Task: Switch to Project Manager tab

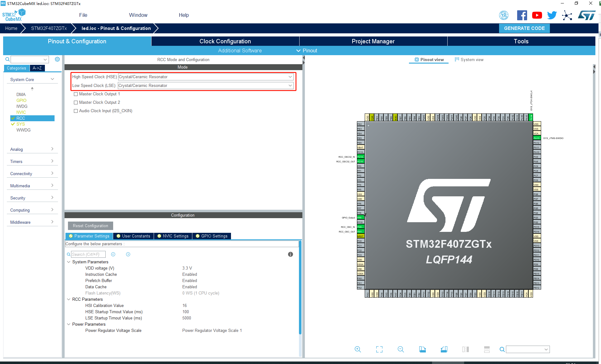Action: pyautogui.click(x=373, y=41)
